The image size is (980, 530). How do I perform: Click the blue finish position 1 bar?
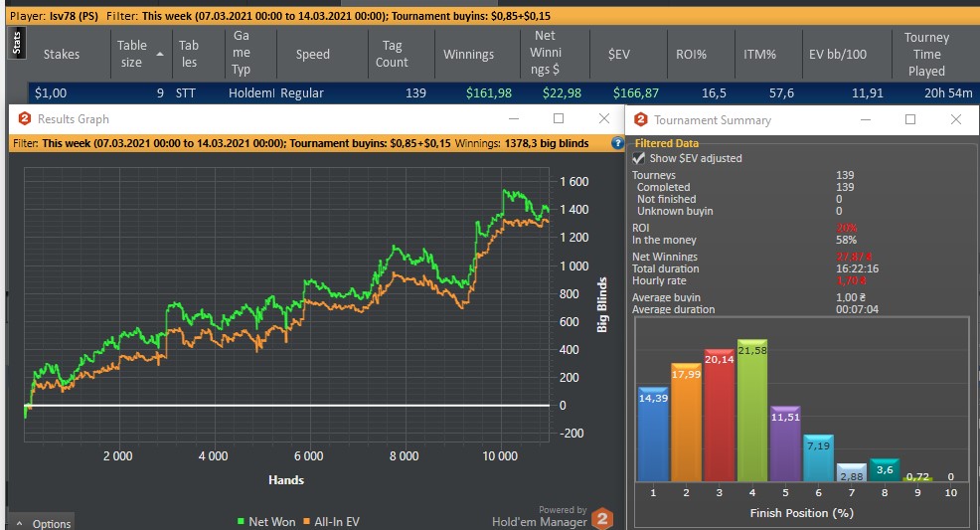coord(653,434)
